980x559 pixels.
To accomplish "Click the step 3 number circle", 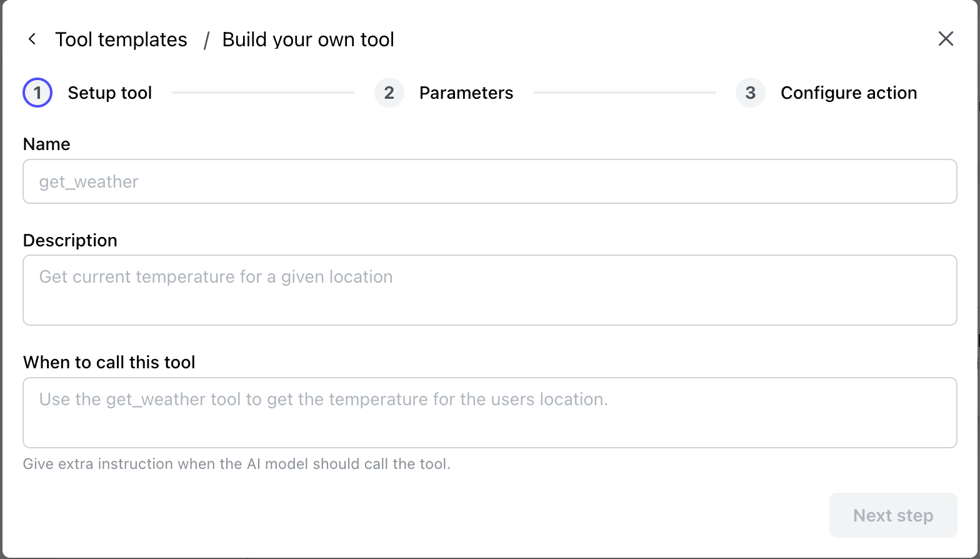I will pyautogui.click(x=750, y=93).
